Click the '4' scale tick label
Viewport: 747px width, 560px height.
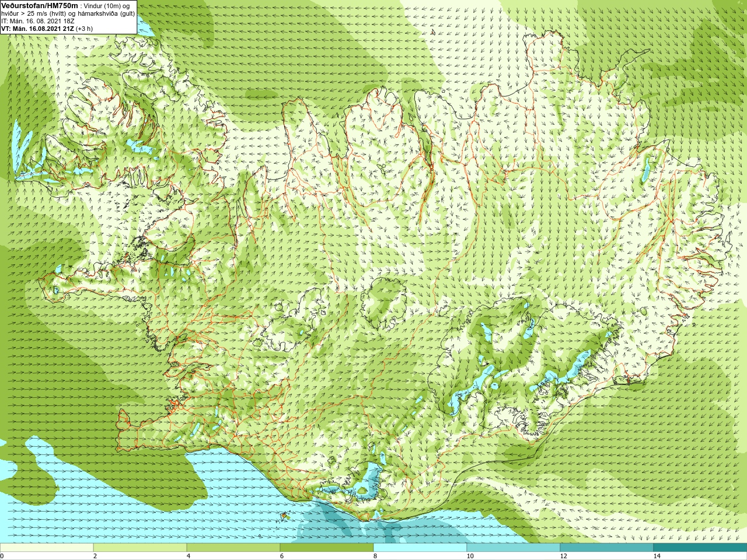(x=189, y=556)
